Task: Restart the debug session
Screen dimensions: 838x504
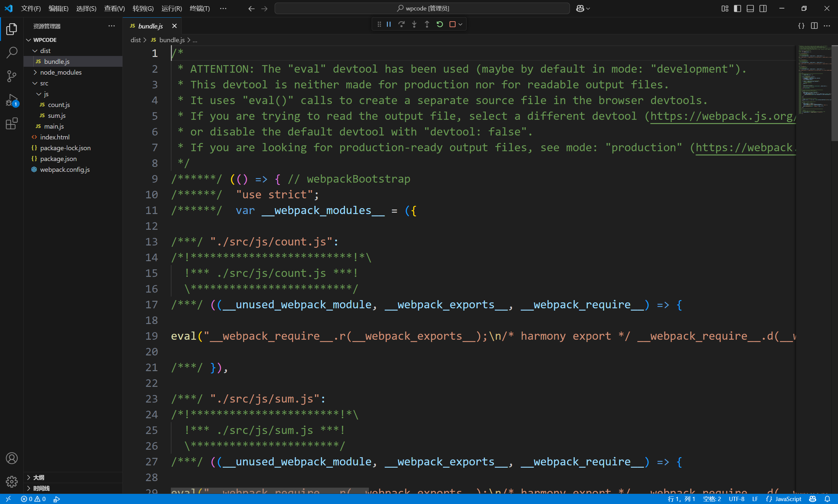Action: (x=439, y=24)
